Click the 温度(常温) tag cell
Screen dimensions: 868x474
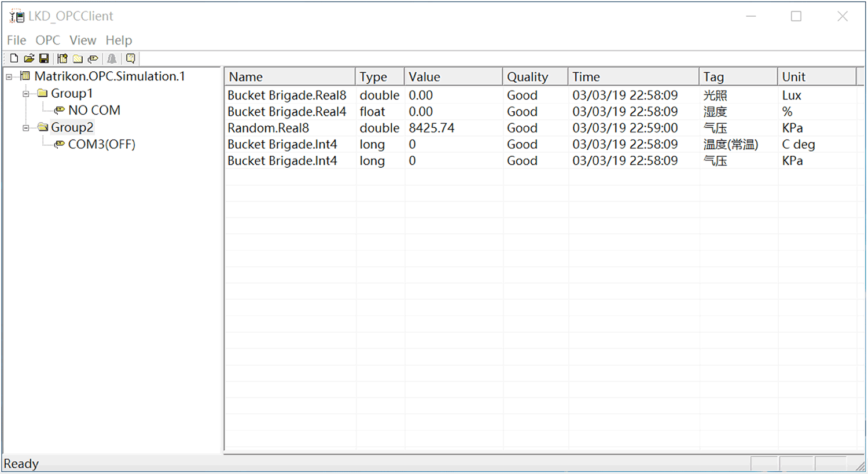[731, 144]
